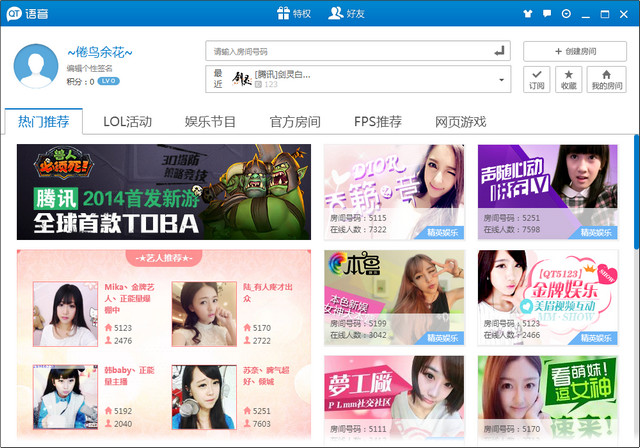Open 订阅 subscriptions button
Image resolution: width=640 pixels, height=448 pixels.
[537, 80]
